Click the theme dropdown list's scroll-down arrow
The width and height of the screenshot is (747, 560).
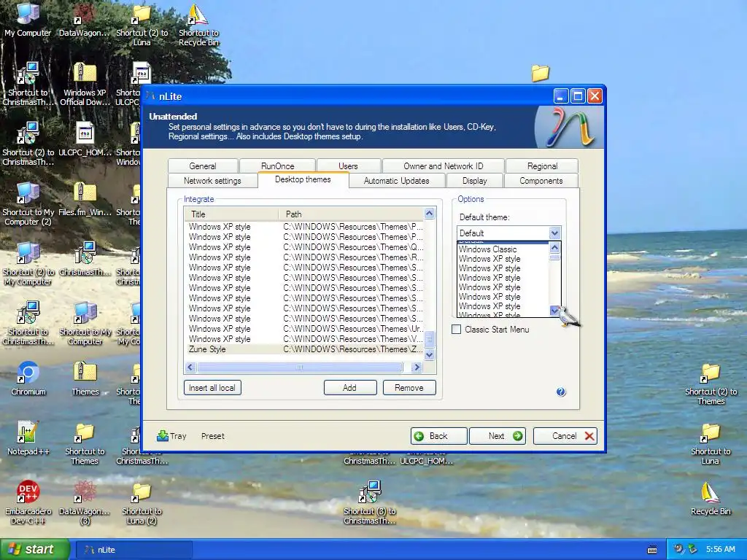click(554, 311)
